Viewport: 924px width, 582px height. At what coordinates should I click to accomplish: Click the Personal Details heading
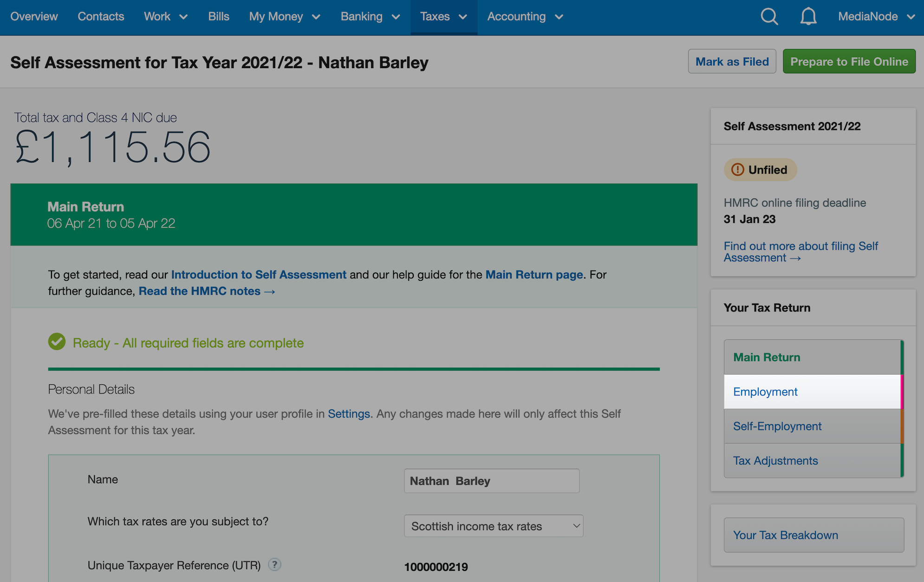click(x=91, y=389)
